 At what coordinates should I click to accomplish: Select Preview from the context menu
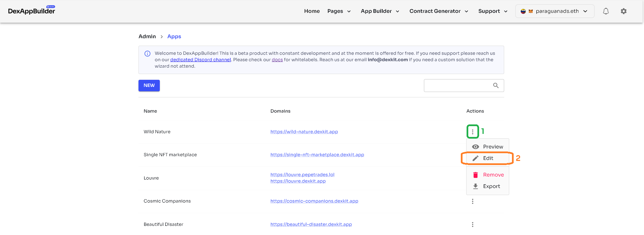click(488, 147)
